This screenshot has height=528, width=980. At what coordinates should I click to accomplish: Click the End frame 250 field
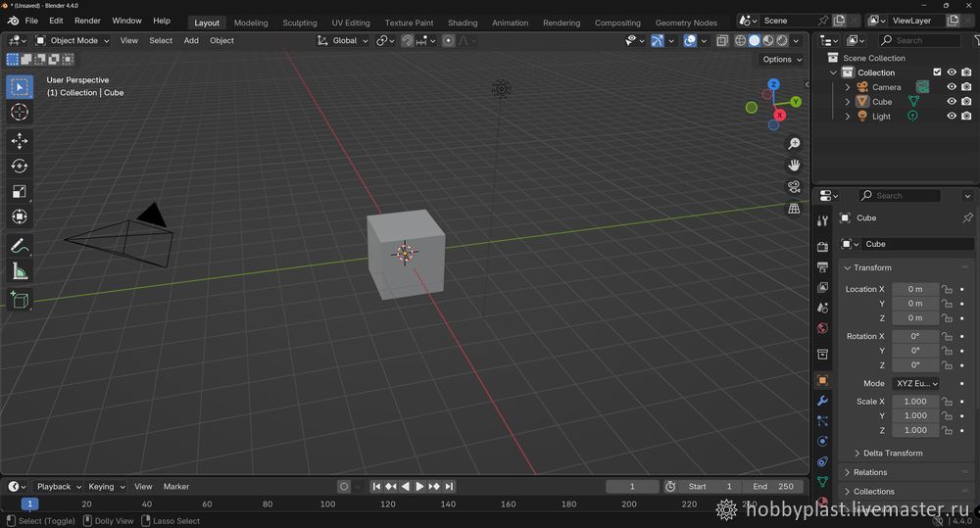click(772, 486)
